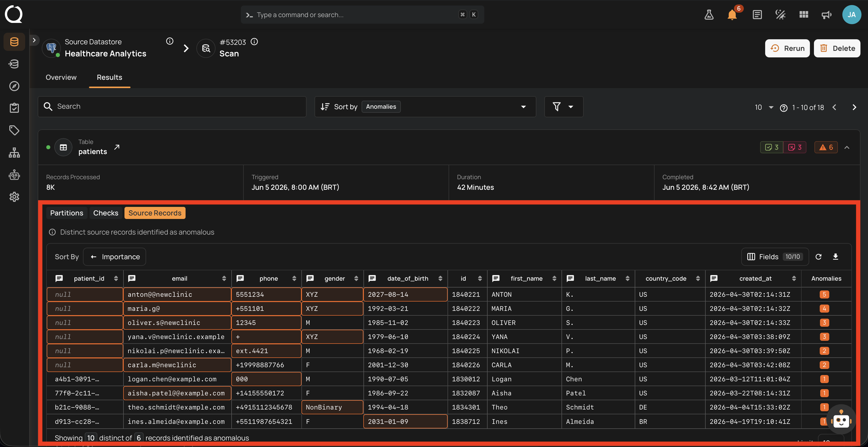Screen dimensions: 868x447
Task: Open the filter dropdown
Action: coord(564,107)
